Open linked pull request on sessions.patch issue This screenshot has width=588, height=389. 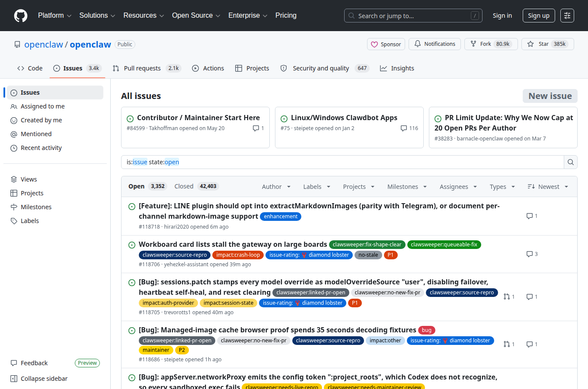point(509,297)
